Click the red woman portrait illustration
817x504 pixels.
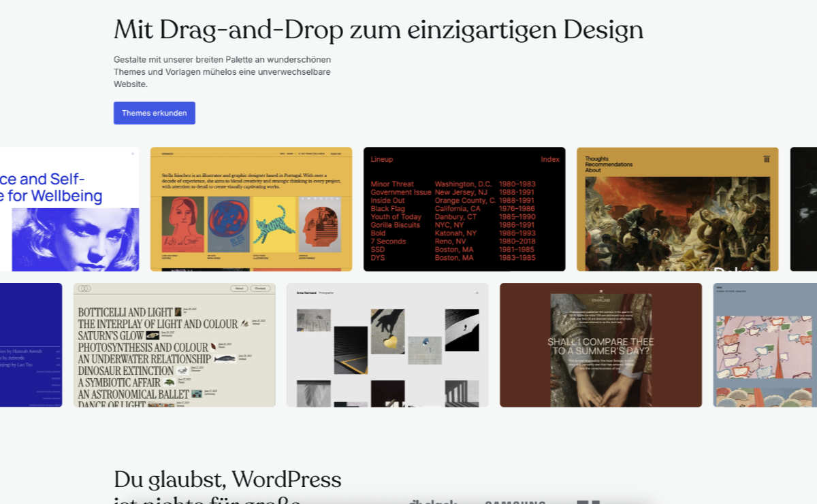(182, 224)
